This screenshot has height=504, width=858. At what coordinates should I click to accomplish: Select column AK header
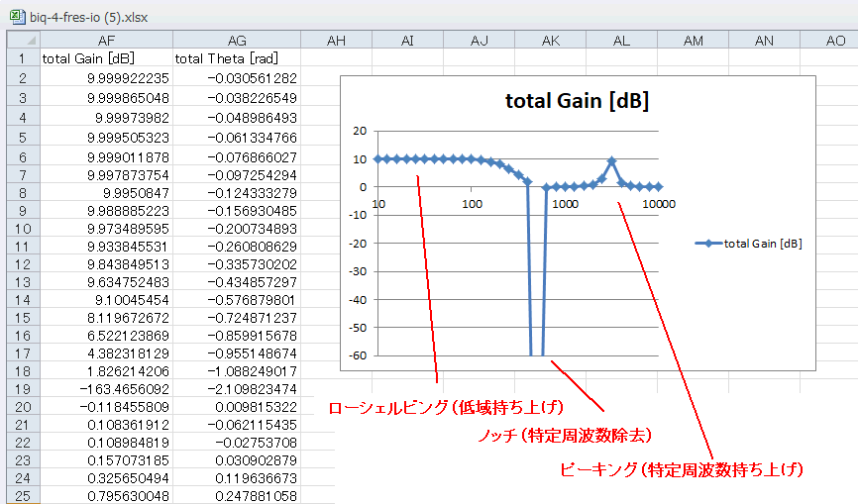click(x=550, y=41)
